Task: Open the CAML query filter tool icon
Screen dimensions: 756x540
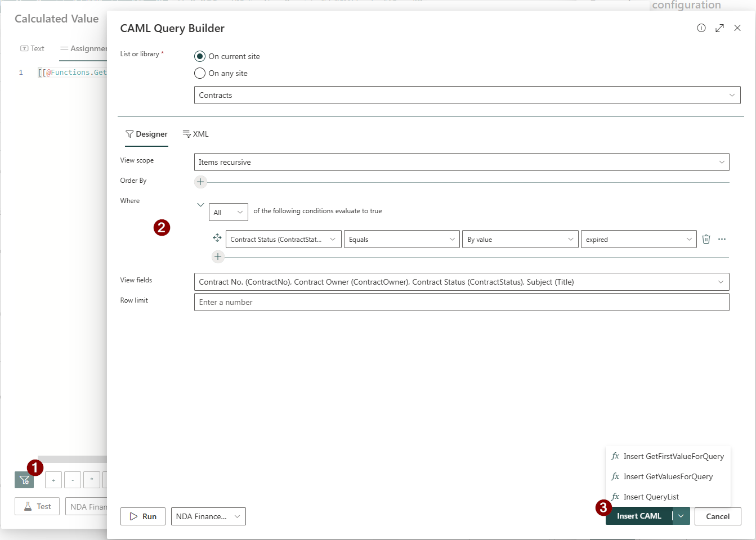Action: (x=24, y=480)
